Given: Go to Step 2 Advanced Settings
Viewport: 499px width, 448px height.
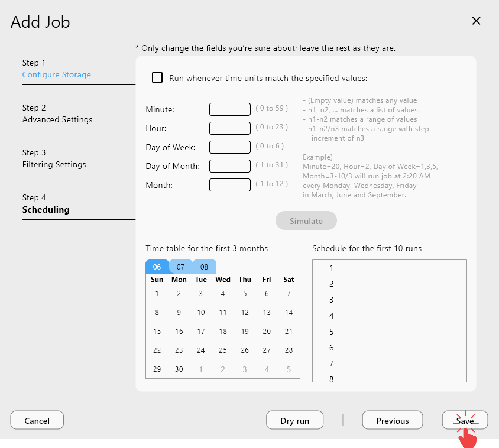Looking at the screenshot, I should coord(57,120).
